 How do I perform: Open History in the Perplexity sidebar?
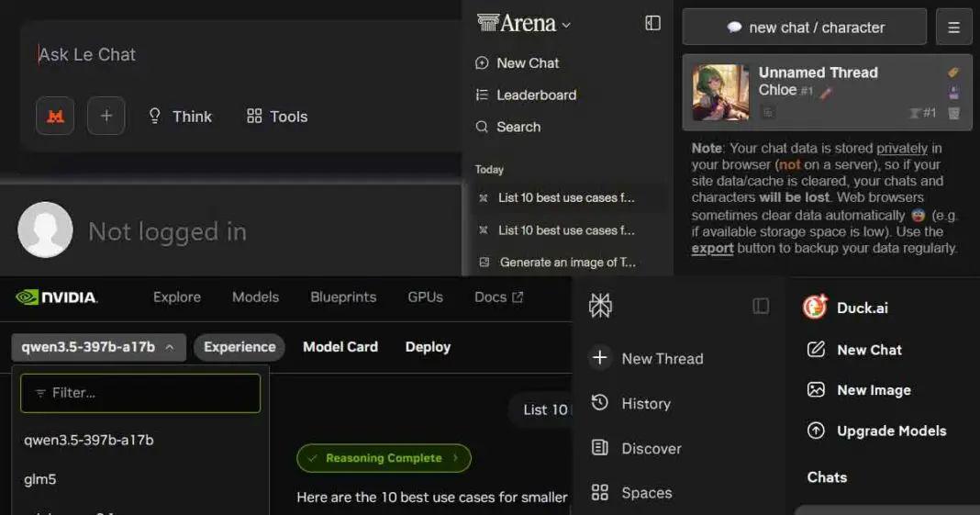pos(630,404)
